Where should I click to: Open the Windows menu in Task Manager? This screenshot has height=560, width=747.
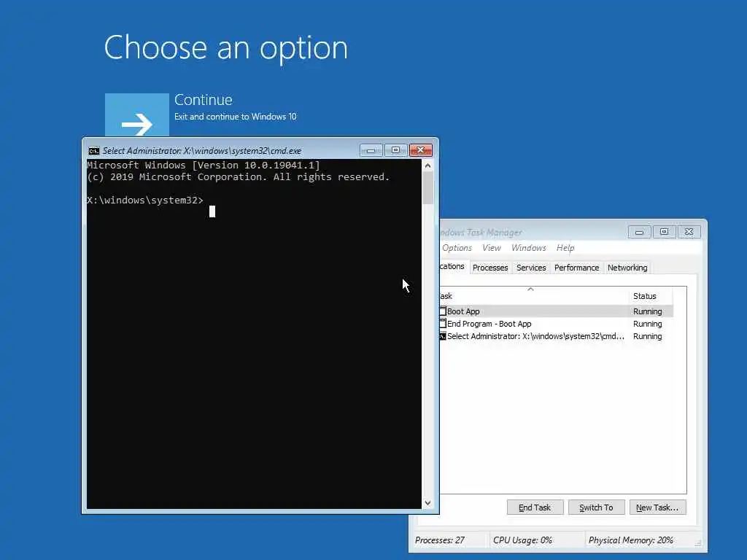[528, 248]
